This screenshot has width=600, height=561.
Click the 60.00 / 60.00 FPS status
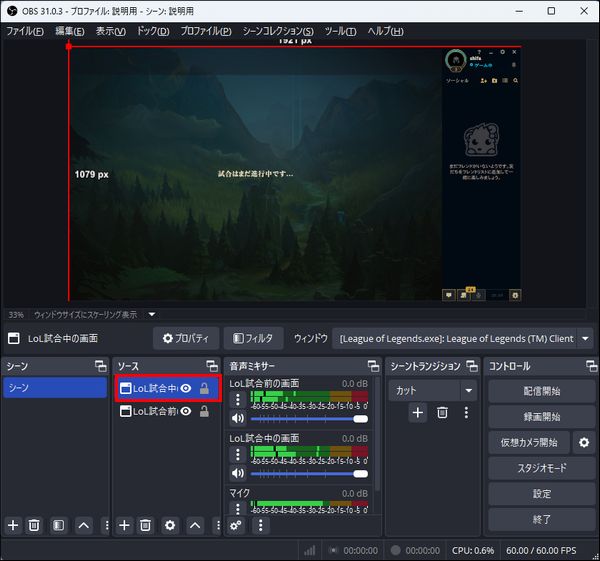[541, 550]
